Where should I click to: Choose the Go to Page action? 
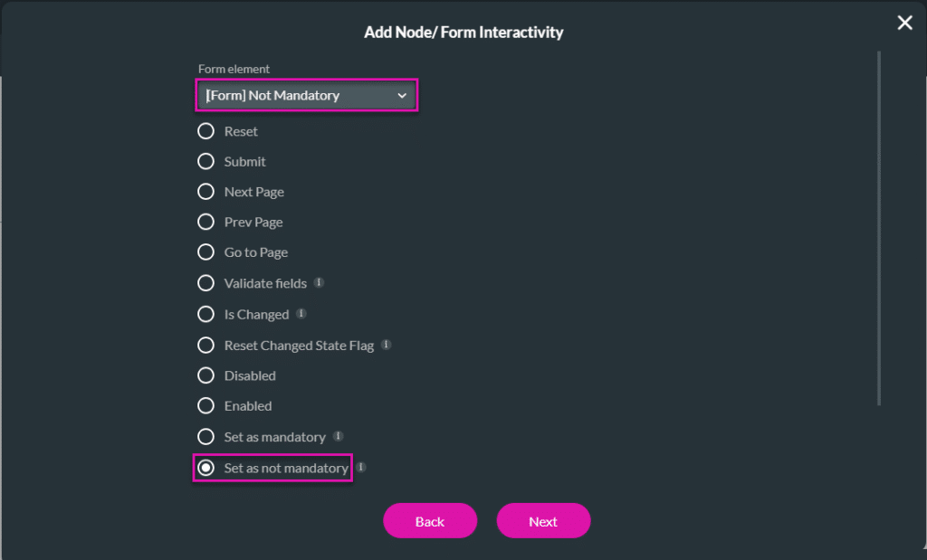(205, 252)
